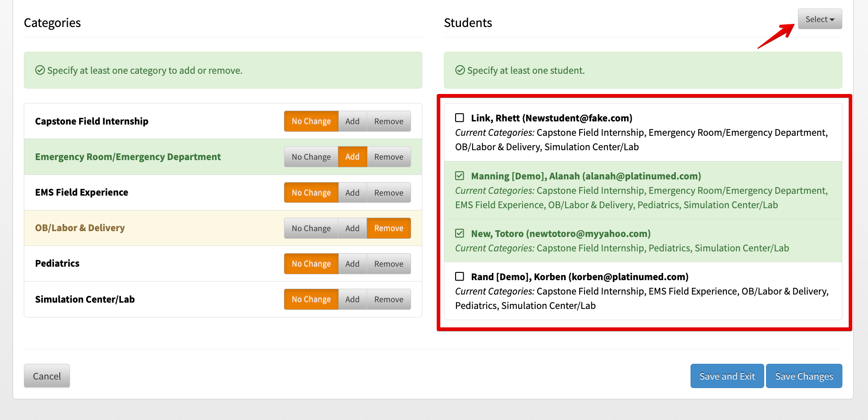Click the Link, Rhett student name

click(x=551, y=118)
